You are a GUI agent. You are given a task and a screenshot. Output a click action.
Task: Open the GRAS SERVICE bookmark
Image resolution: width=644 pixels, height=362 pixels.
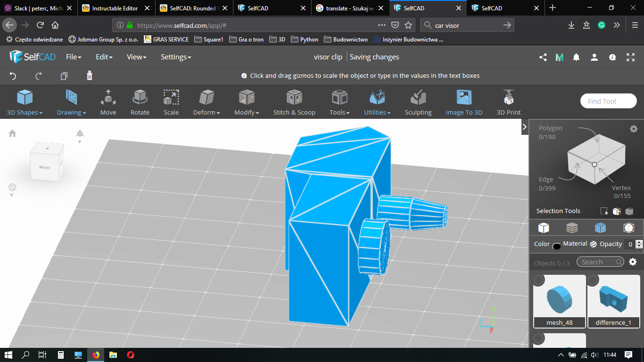tap(166, 40)
